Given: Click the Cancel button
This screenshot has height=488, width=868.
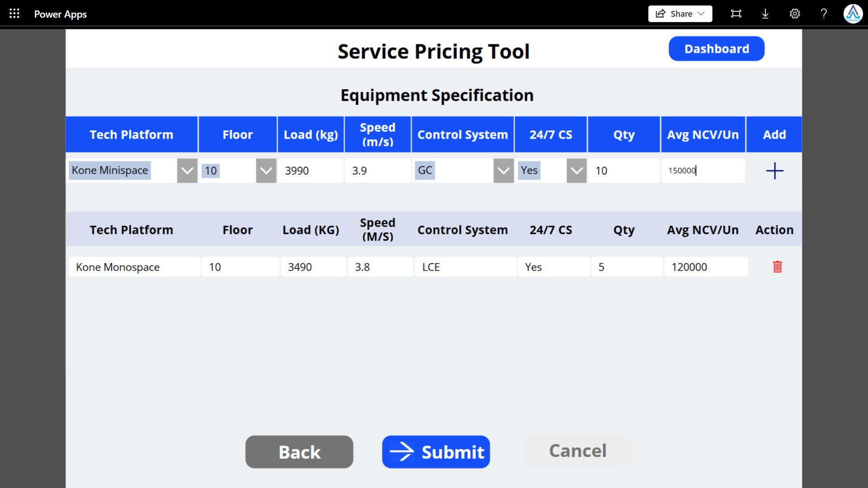Looking at the screenshot, I should (x=577, y=450).
